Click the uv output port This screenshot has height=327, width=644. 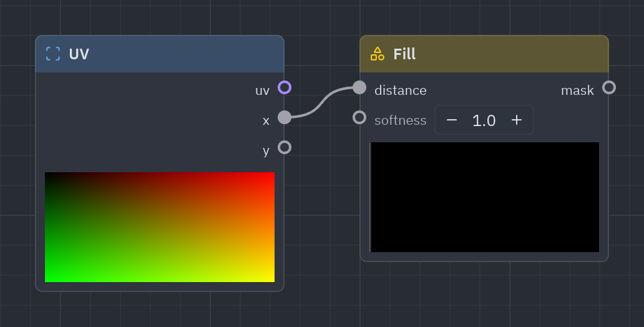(x=285, y=87)
